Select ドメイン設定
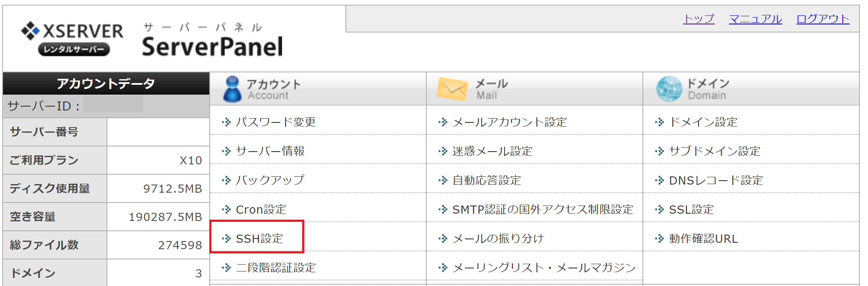 (703, 122)
